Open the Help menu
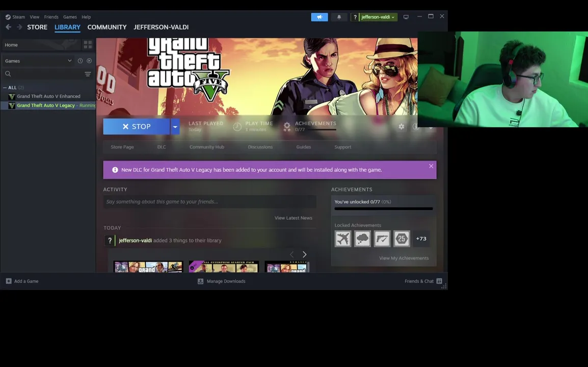 click(x=86, y=17)
